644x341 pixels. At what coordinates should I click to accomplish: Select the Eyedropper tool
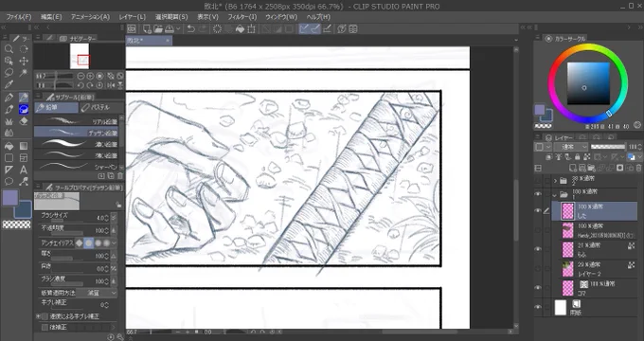pos(9,84)
